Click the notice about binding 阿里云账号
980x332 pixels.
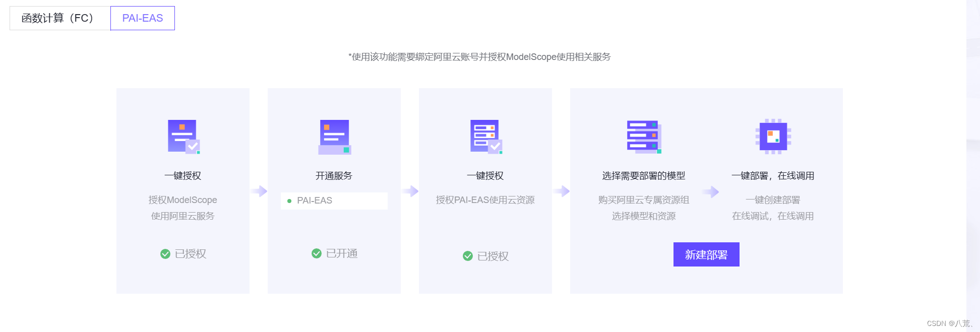coord(479,57)
